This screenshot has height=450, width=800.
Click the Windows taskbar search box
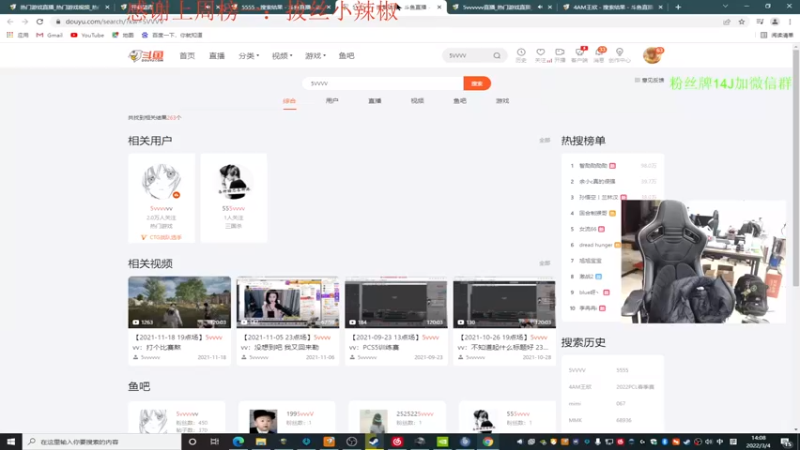pyautogui.click(x=102, y=441)
